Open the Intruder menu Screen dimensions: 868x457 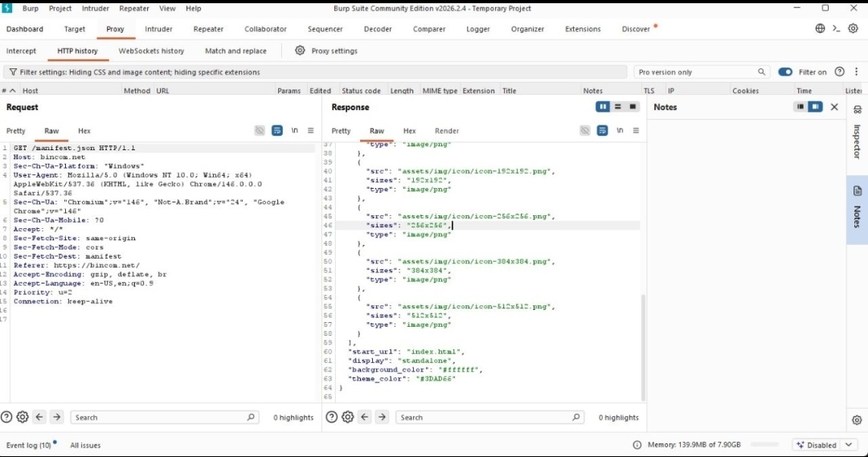tap(95, 8)
